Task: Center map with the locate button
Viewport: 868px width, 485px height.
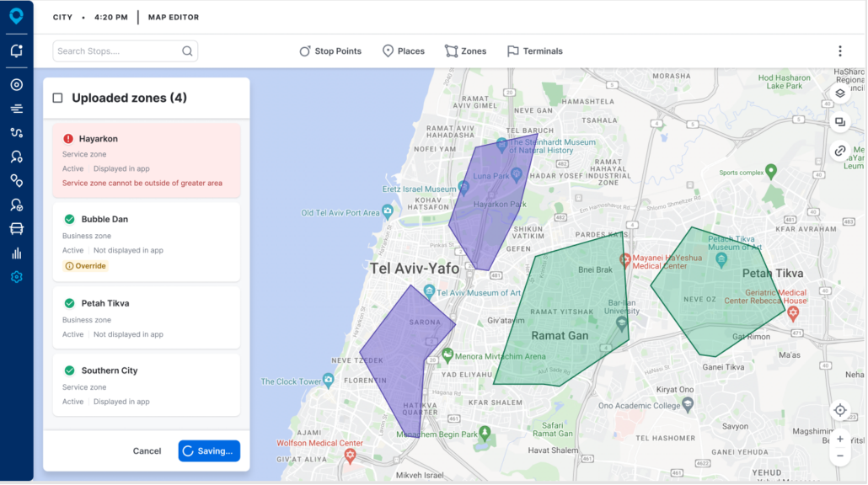Action: (839, 410)
